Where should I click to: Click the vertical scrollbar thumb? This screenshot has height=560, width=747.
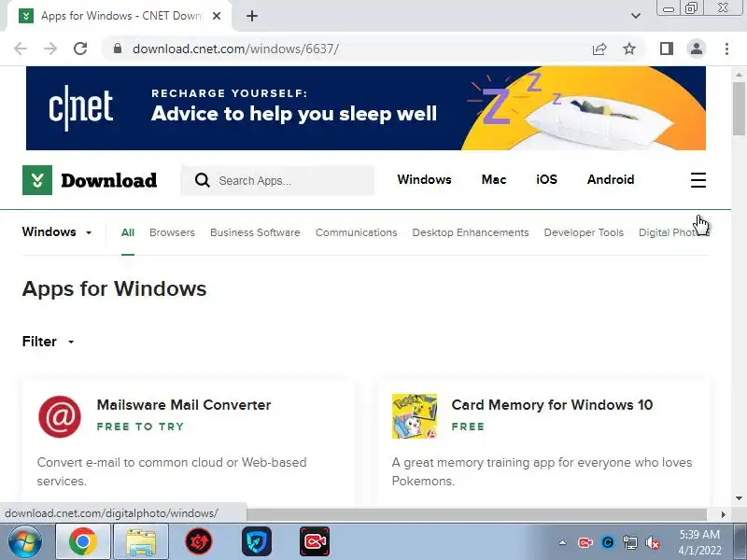coord(739,108)
